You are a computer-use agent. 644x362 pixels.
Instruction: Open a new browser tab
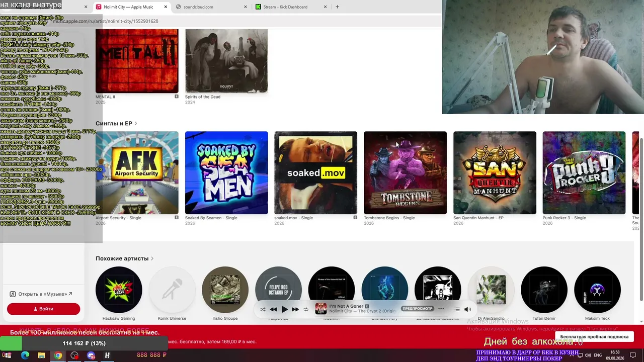tap(337, 7)
